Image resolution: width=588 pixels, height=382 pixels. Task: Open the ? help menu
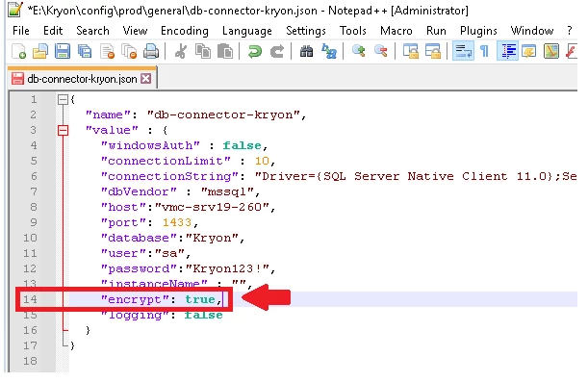coord(570,31)
